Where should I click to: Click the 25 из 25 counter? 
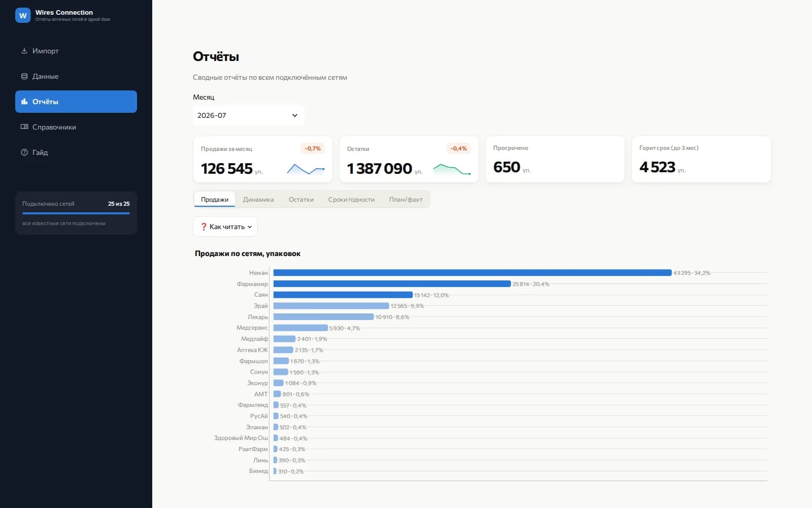click(119, 204)
